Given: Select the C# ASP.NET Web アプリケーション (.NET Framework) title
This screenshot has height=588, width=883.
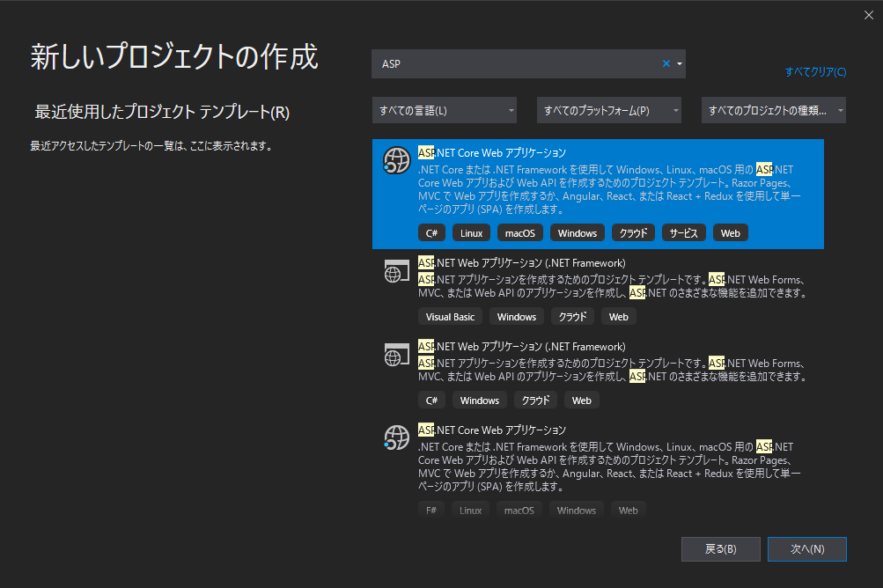Looking at the screenshot, I should pyautogui.click(x=521, y=347).
